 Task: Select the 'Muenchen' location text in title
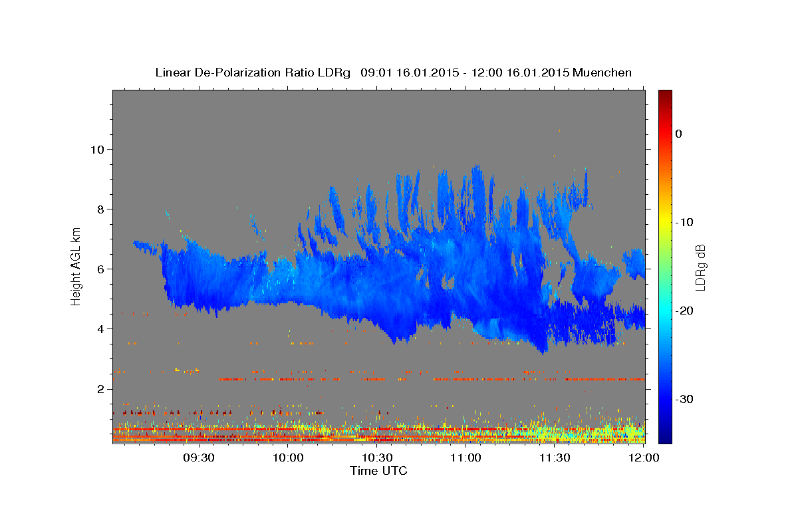(x=603, y=72)
